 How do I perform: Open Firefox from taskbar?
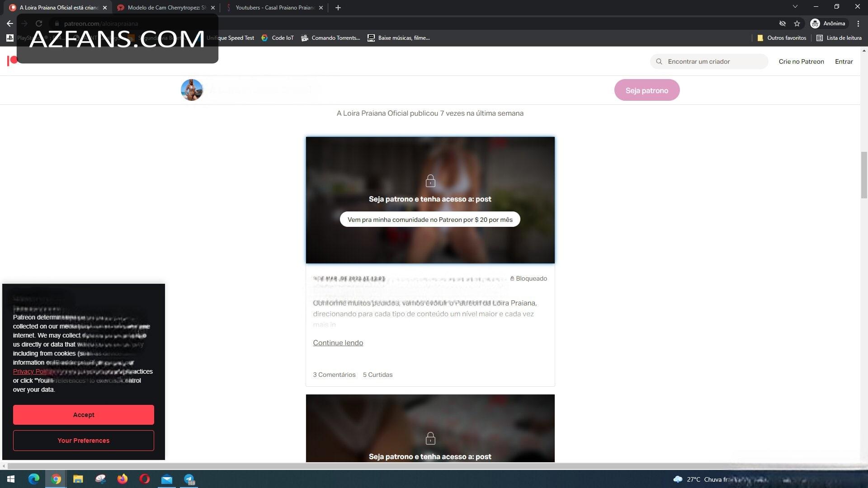click(x=123, y=479)
